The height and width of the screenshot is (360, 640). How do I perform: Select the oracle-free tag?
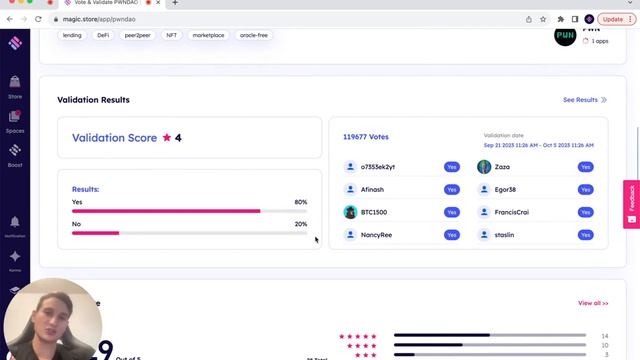click(253, 35)
